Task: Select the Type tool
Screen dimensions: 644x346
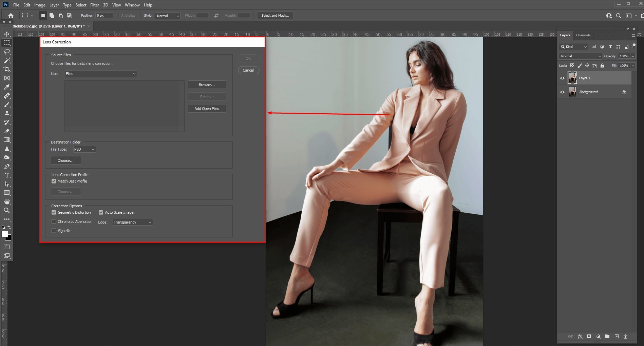Action: point(6,175)
